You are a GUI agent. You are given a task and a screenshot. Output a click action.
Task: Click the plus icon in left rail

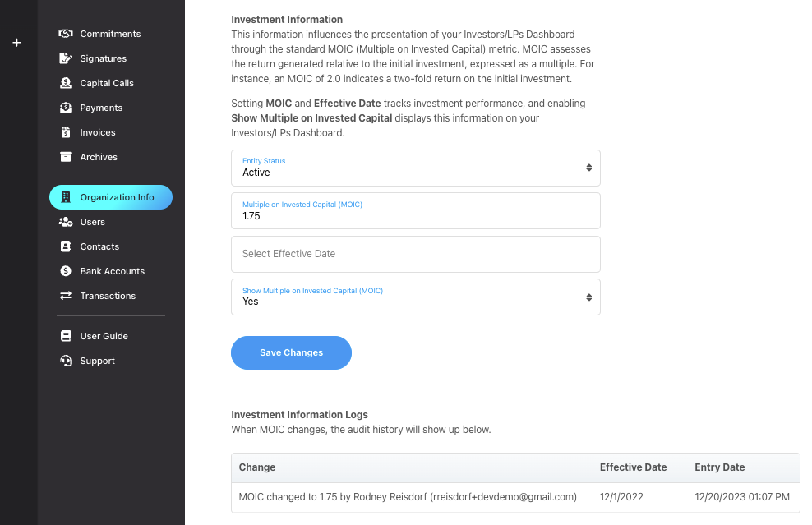(x=16, y=43)
